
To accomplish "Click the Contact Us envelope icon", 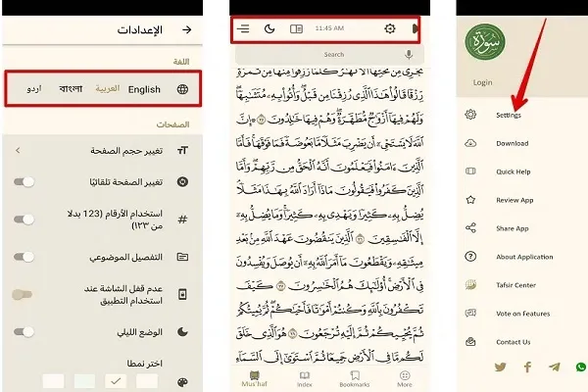I will (x=470, y=341).
